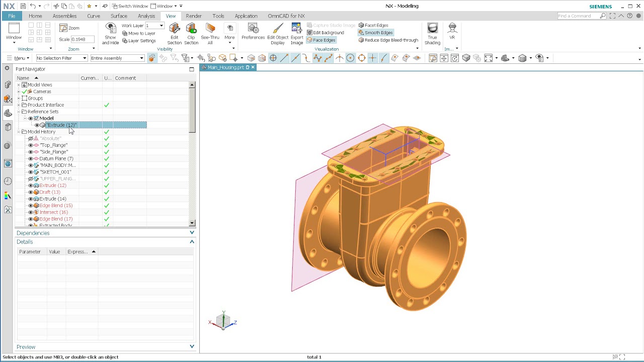Click Reduce Edge Bleed-through
The image size is (644, 362).
click(388, 40)
